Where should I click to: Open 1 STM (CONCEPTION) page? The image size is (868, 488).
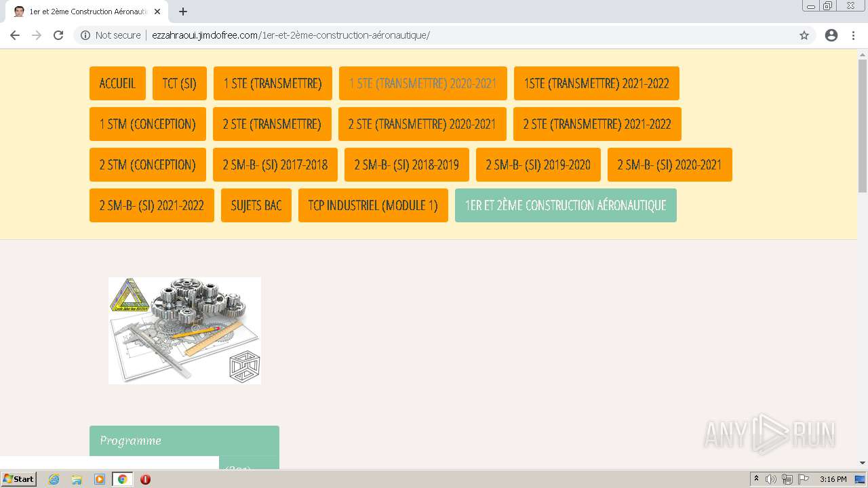click(x=148, y=124)
